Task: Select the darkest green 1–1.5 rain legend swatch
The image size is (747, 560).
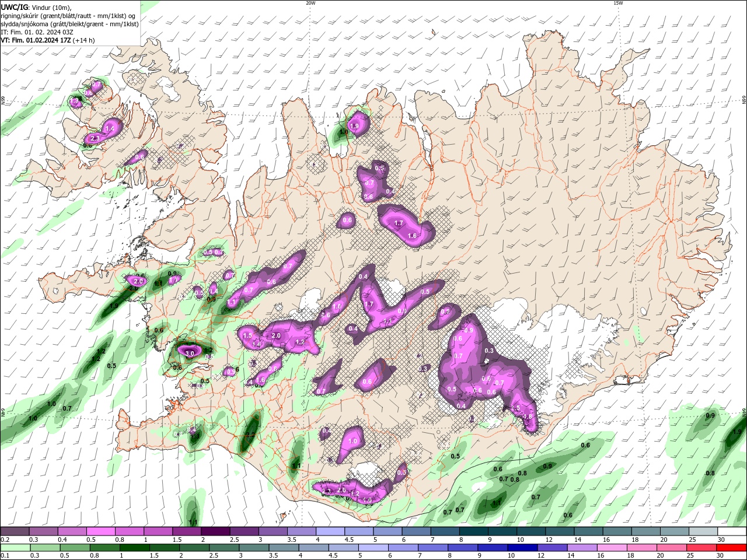Action: 135,548
